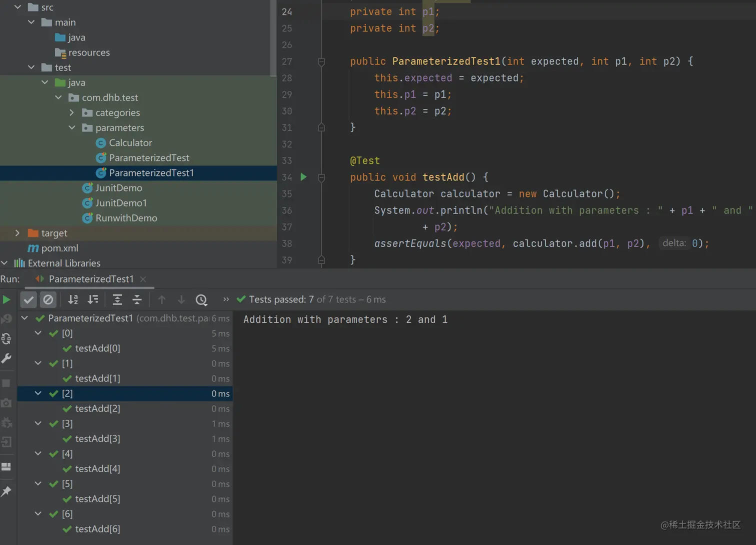756x545 pixels.
Task: Collapse the [0] test group
Action: (38, 333)
